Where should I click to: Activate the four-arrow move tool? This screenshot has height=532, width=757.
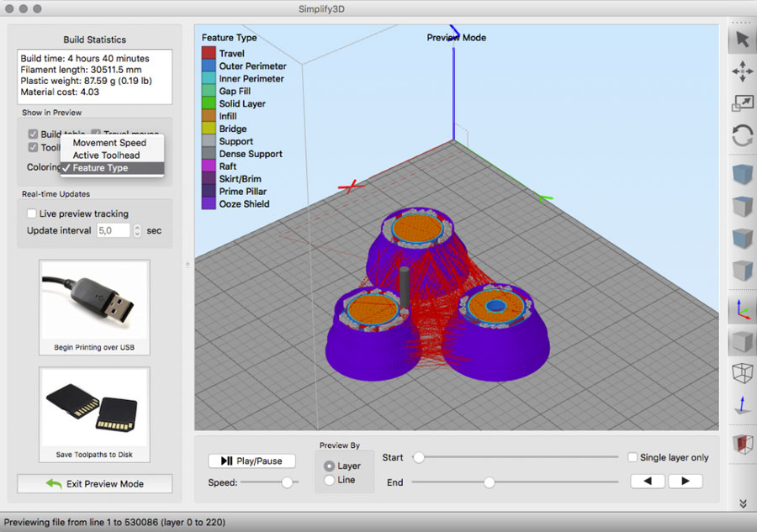(x=742, y=71)
